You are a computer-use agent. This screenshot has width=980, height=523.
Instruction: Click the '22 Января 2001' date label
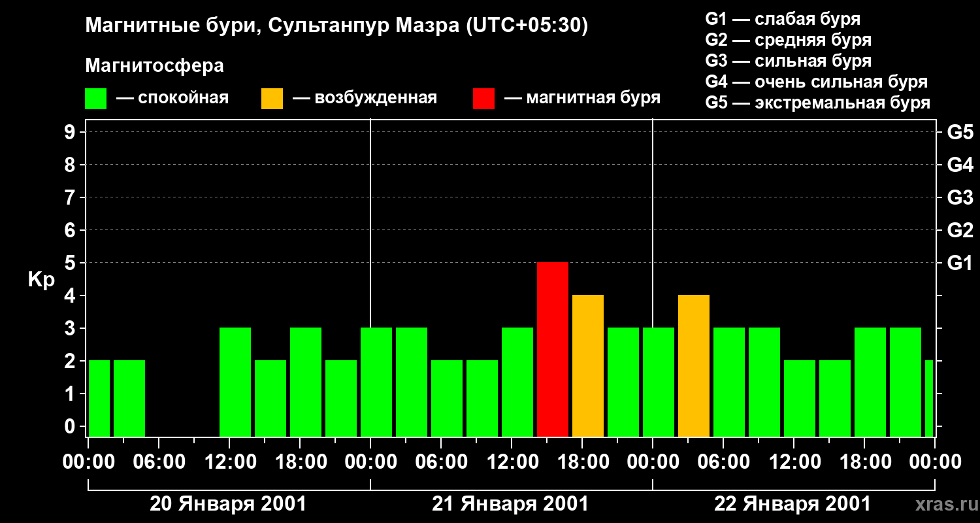tap(792, 504)
